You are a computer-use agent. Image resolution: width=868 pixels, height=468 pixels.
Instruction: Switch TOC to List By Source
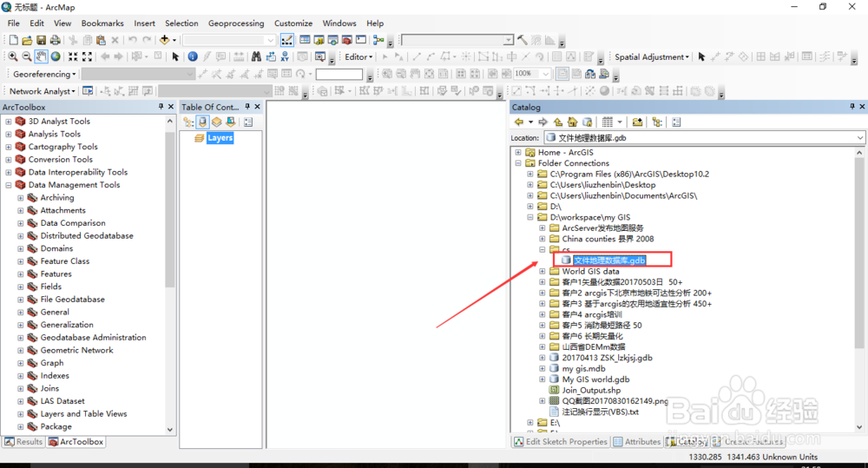(x=202, y=122)
